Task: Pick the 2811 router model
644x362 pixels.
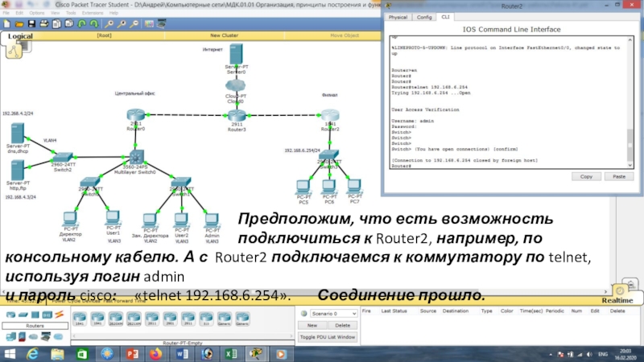Action: 152,319
